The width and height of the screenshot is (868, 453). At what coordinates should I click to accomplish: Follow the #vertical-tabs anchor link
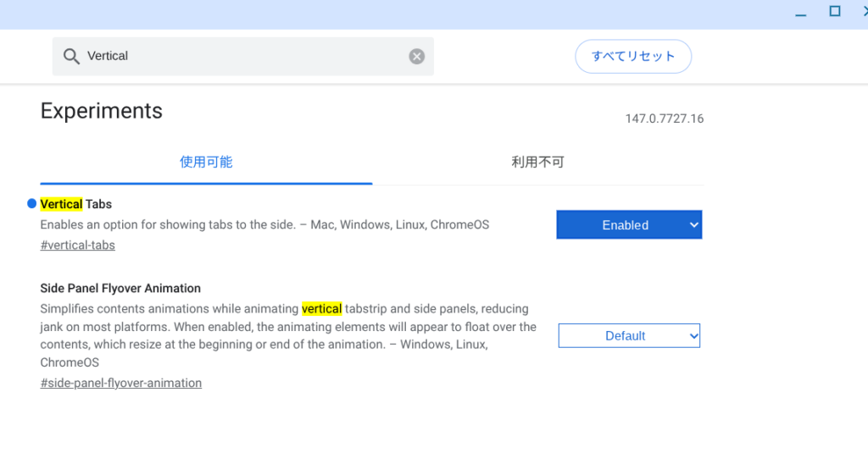[77, 246]
